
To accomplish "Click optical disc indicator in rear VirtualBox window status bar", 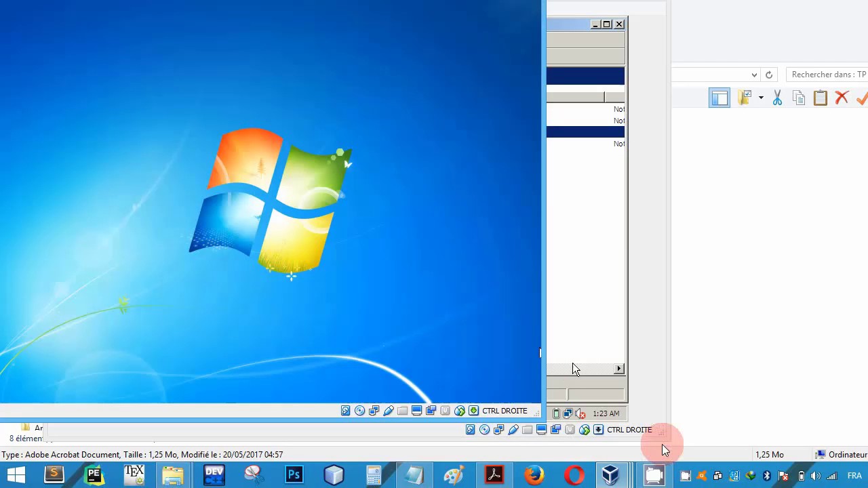I will click(485, 430).
